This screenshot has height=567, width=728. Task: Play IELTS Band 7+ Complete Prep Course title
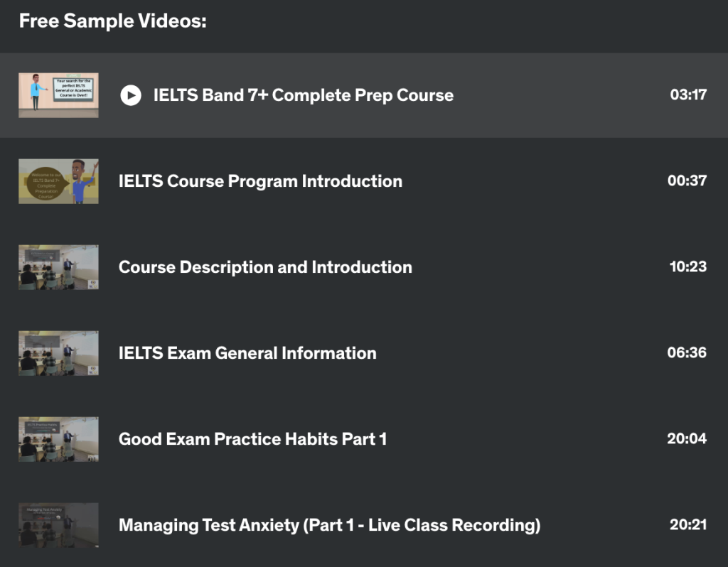click(x=304, y=95)
